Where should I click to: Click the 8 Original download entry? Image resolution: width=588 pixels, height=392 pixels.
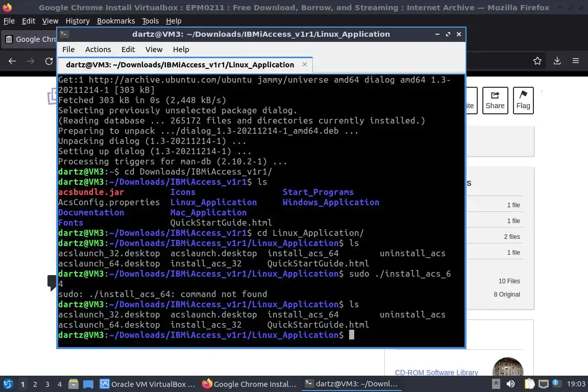[507, 295]
